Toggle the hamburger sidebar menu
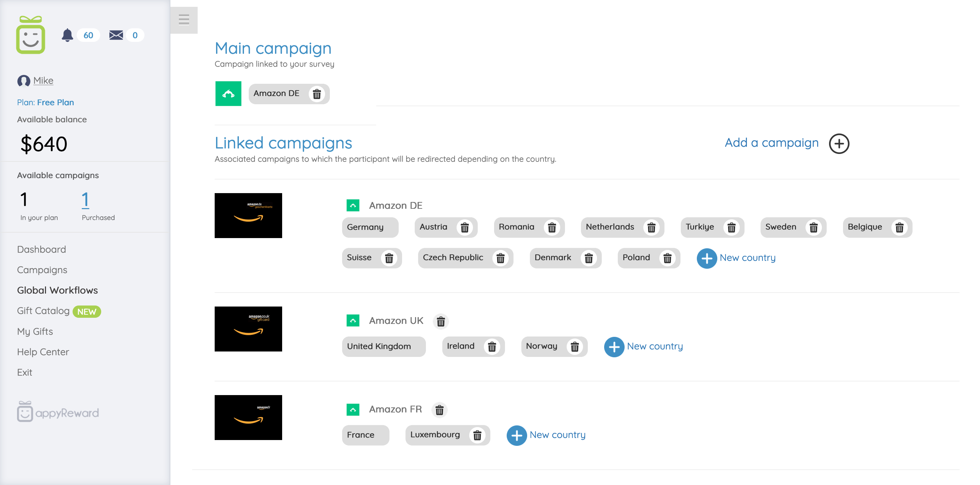The width and height of the screenshot is (980, 485). pyautogui.click(x=184, y=20)
